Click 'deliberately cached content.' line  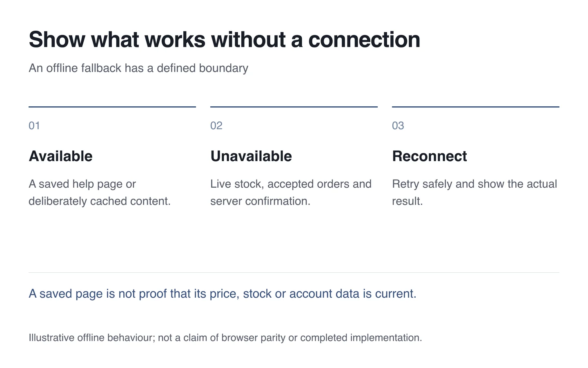coord(100,201)
